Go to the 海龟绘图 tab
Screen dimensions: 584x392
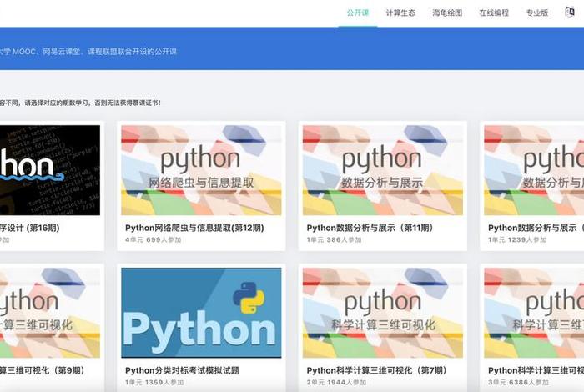[x=447, y=13]
